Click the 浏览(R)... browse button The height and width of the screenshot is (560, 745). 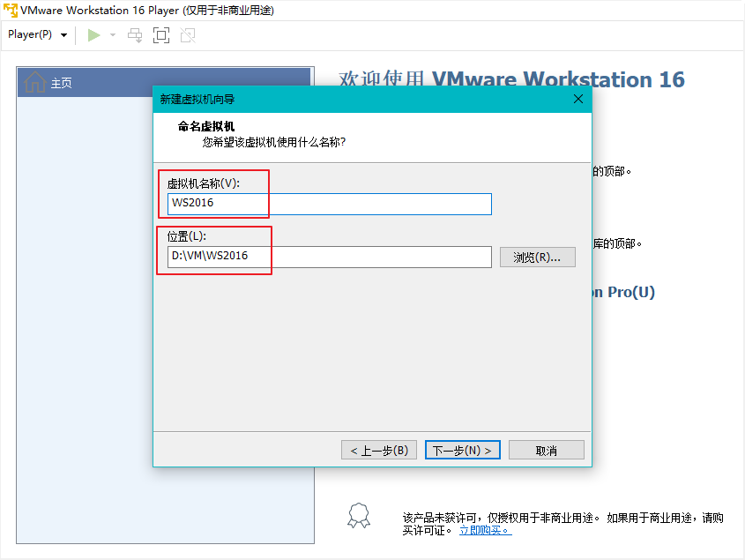pos(537,258)
